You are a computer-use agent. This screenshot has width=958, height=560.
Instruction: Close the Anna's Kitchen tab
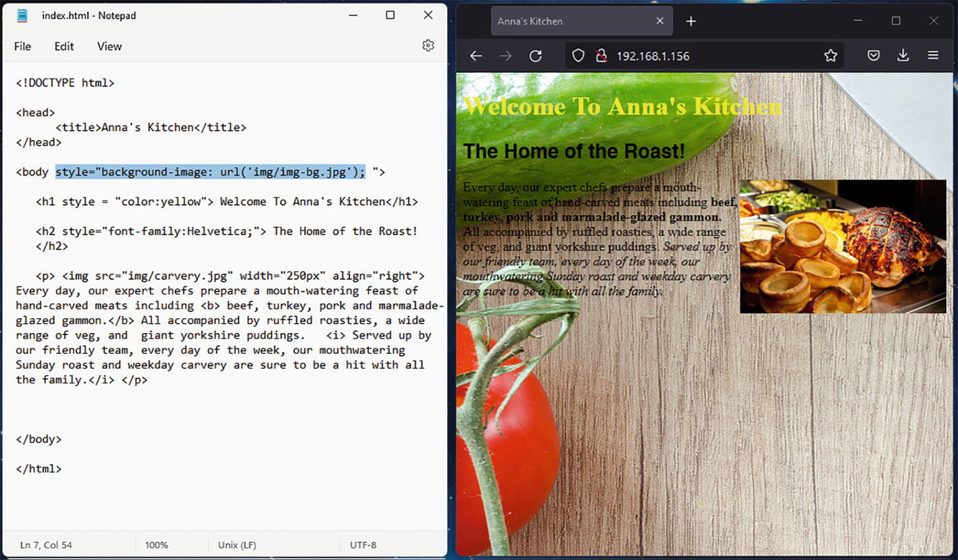pos(660,22)
